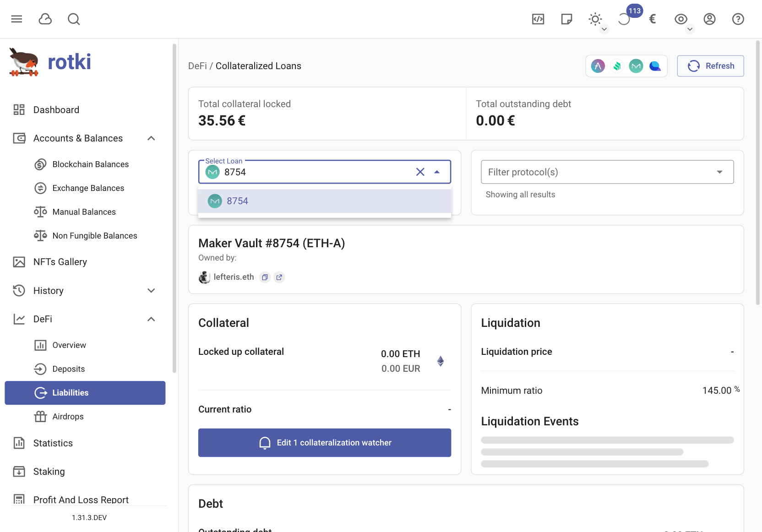Open the user notes icon

pyautogui.click(x=566, y=19)
